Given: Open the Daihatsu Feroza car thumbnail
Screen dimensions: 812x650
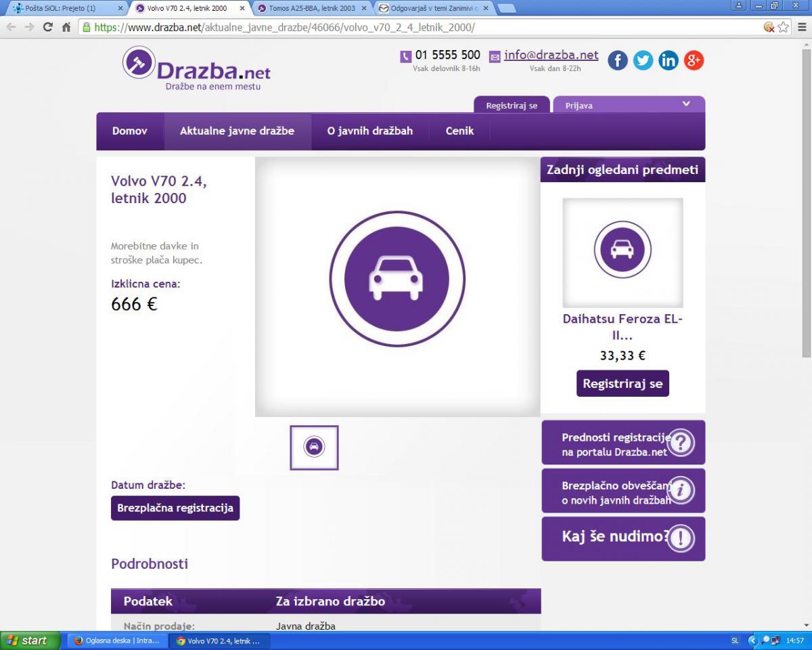Looking at the screenshot, I should pyautogui.click(x=623, y=253).
